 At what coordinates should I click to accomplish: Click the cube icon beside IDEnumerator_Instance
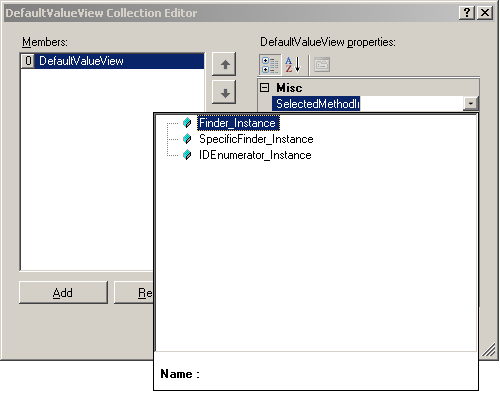click(x=187, y=155)
